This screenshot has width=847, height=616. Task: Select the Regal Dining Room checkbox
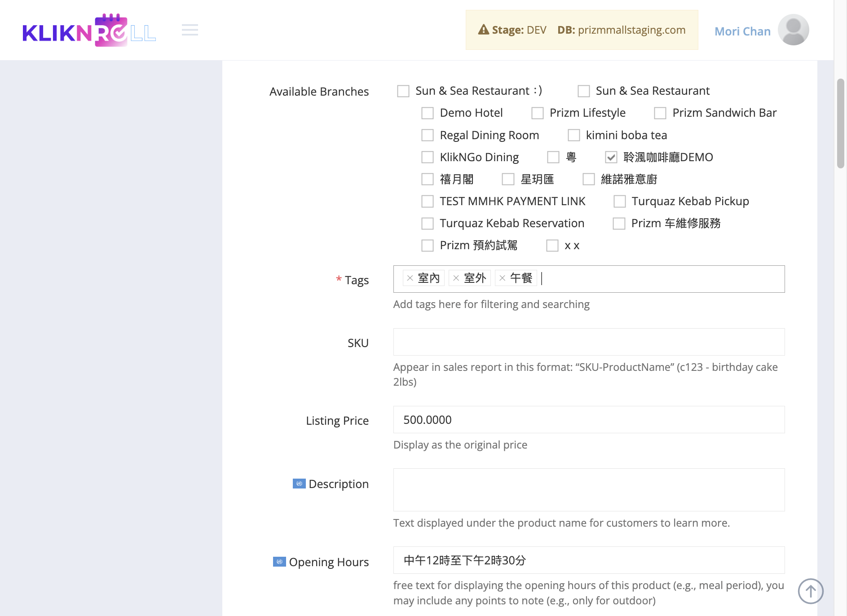coord(428,135)
